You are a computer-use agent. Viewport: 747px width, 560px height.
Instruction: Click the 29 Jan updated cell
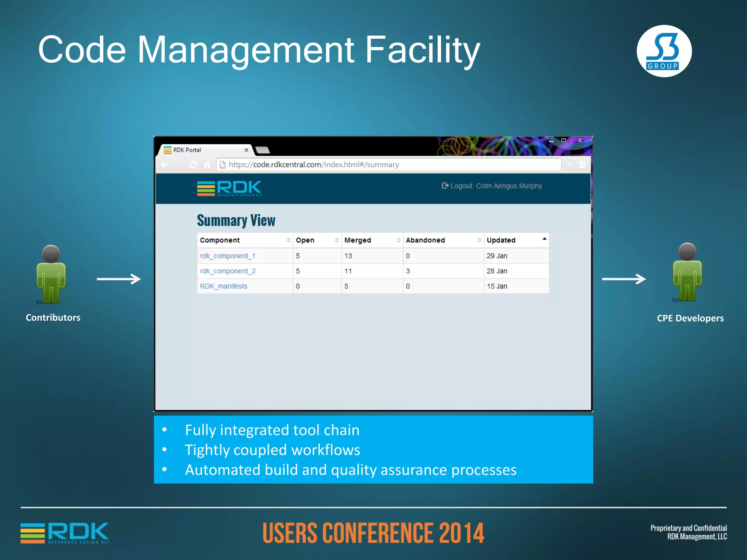point(516,256)
